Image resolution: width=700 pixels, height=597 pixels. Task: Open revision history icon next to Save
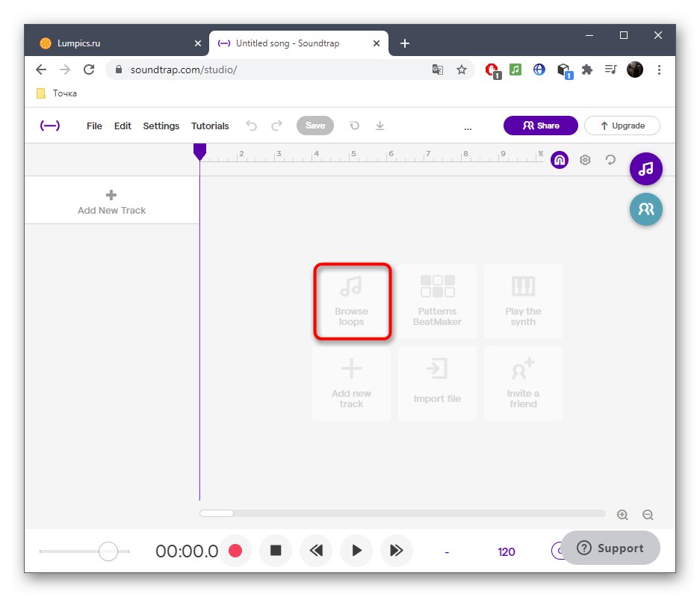coord(354,126)
